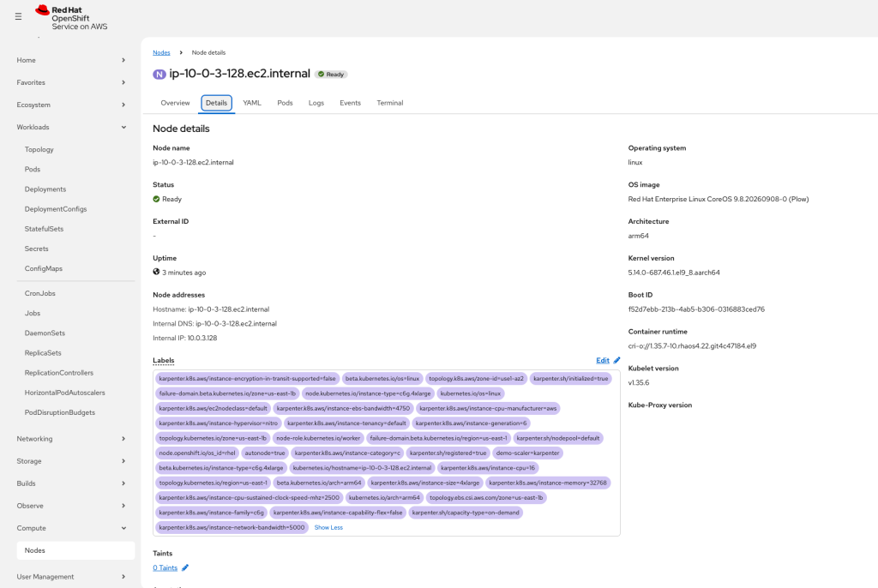The width and height of the screenshot is (878, 588).
Task: Expand the User Management section
Action: 71,576
